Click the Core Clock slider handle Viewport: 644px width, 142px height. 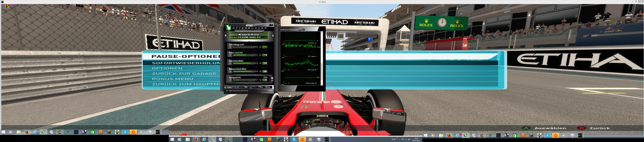pos(250,63)
